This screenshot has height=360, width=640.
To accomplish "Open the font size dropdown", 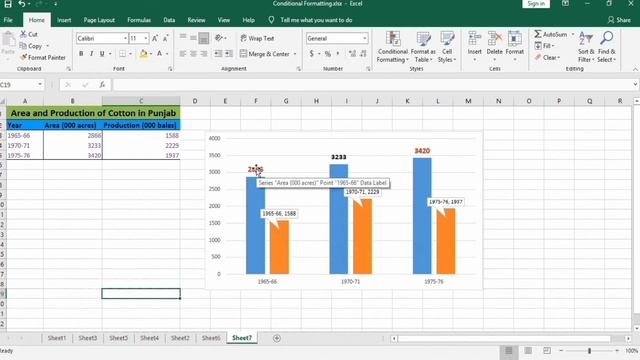I will click(x=146, y=38).
